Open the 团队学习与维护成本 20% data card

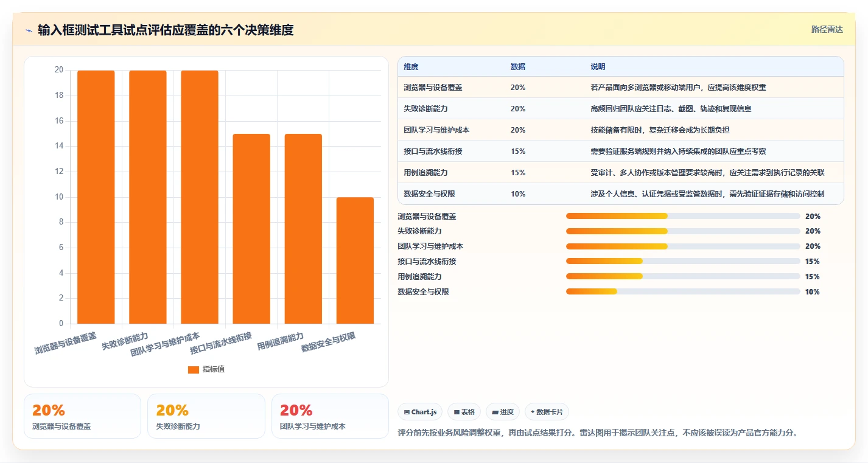[330, 416]
